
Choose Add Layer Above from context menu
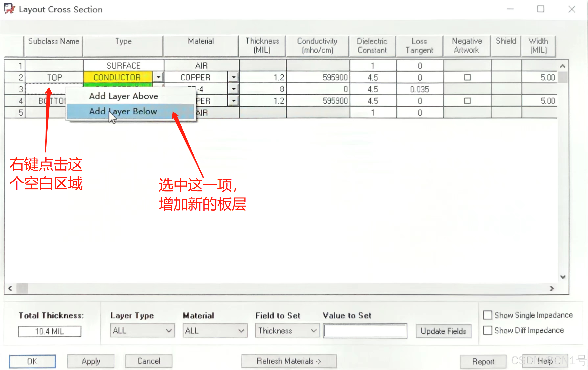point(124,96)
